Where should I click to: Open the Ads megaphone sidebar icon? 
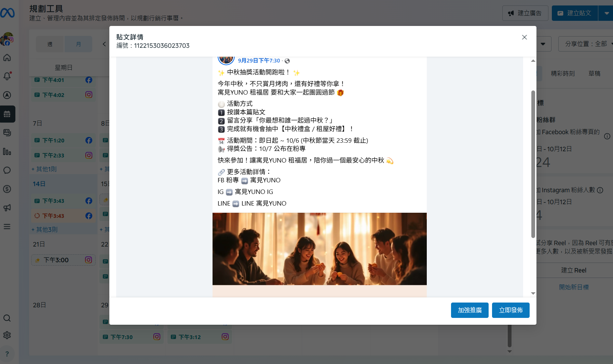[x=7, y=208]
